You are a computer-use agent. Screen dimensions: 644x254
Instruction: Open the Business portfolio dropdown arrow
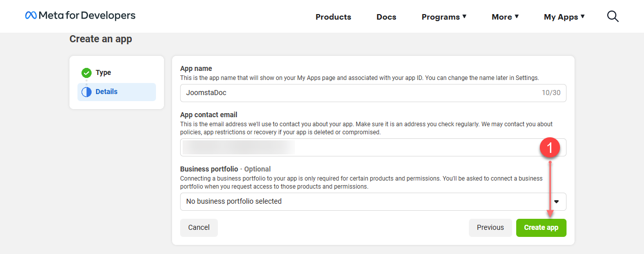556,202
